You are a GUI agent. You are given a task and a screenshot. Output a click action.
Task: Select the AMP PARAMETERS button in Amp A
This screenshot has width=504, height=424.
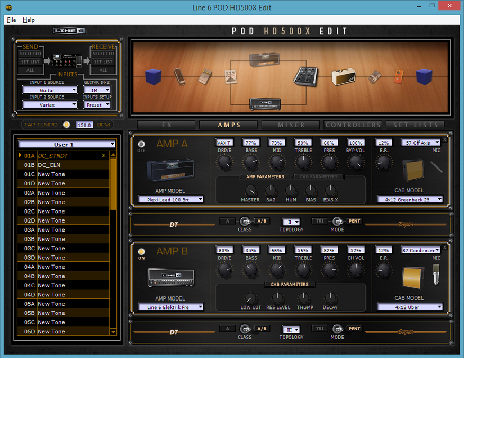265,176
